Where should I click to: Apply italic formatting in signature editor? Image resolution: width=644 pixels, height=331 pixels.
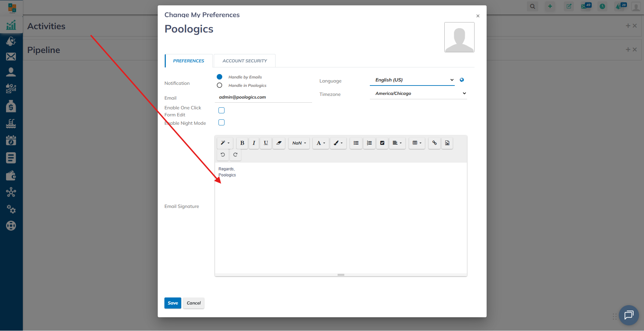(x=254, y=143)
